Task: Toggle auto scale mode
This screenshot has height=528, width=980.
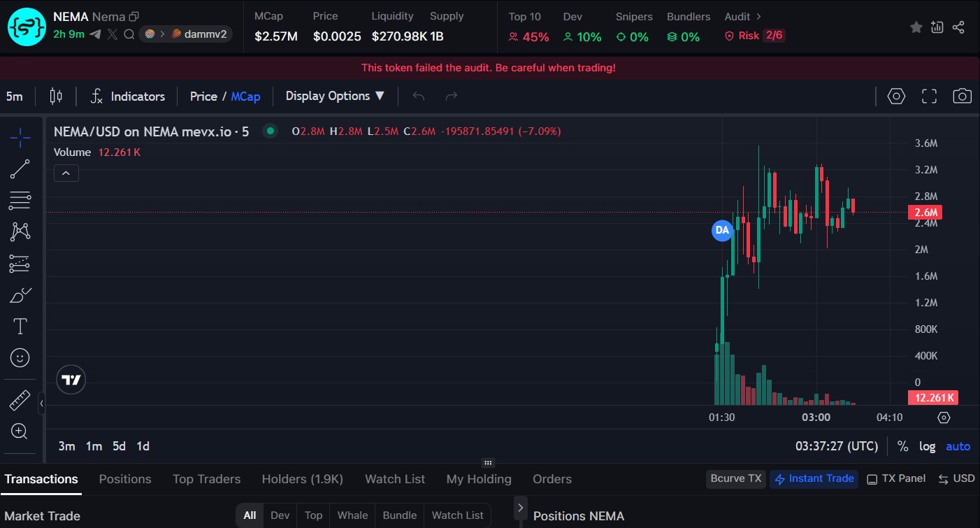Action: pyautogui.click(x=958, y=446)
